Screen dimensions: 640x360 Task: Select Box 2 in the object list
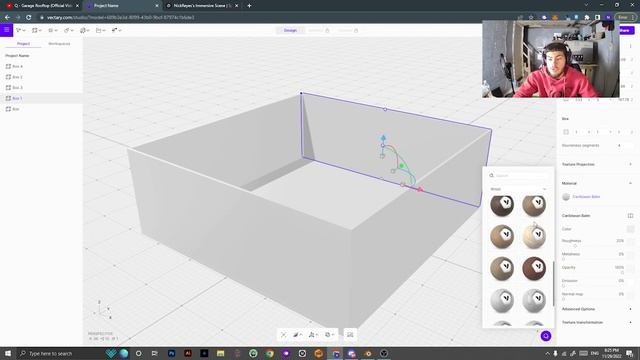[x=41, y=77]
